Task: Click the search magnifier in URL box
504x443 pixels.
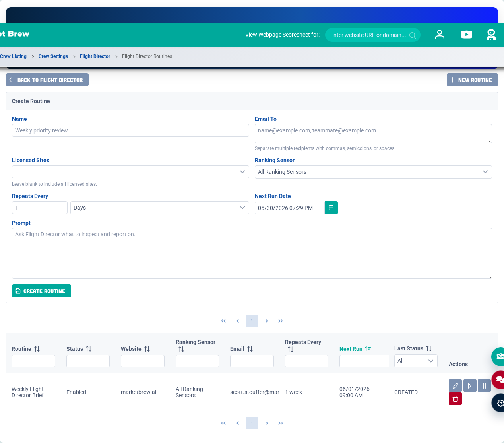Action: pos(413,35)
